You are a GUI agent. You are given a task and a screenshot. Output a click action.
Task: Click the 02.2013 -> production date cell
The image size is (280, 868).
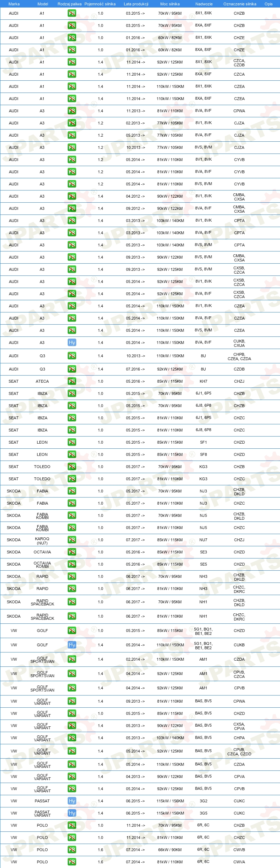tap(135, 123)
